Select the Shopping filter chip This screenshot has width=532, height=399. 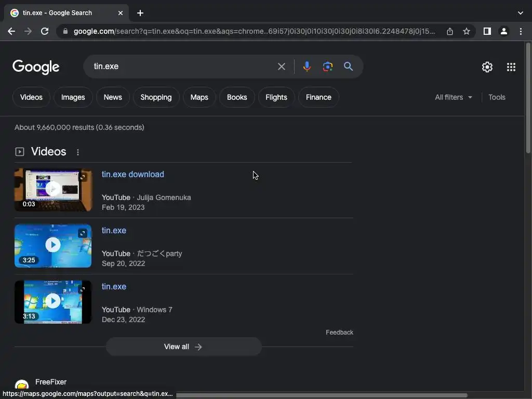coord(156,97)
